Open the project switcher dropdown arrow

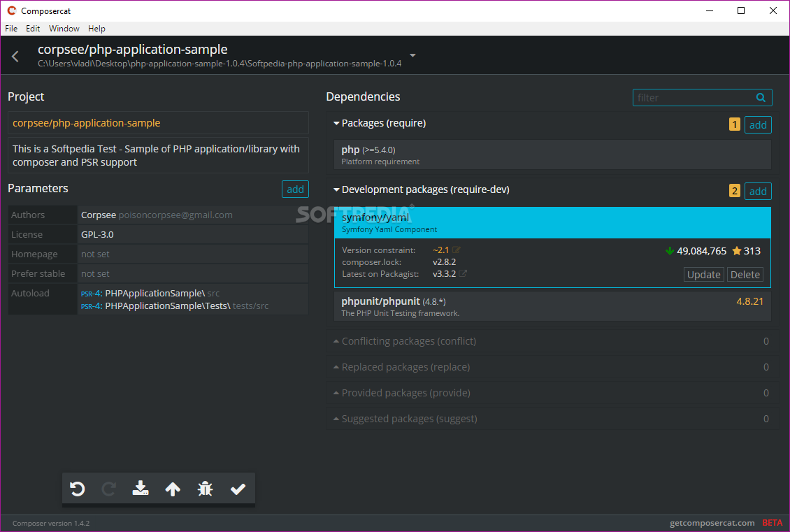[x=412, y=55]
